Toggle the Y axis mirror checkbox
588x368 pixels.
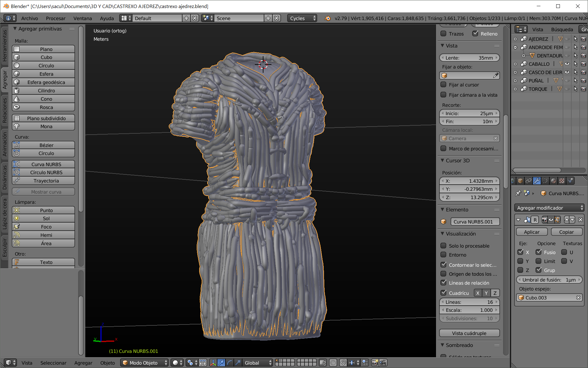pyautogui.click(x=520, y=261)
